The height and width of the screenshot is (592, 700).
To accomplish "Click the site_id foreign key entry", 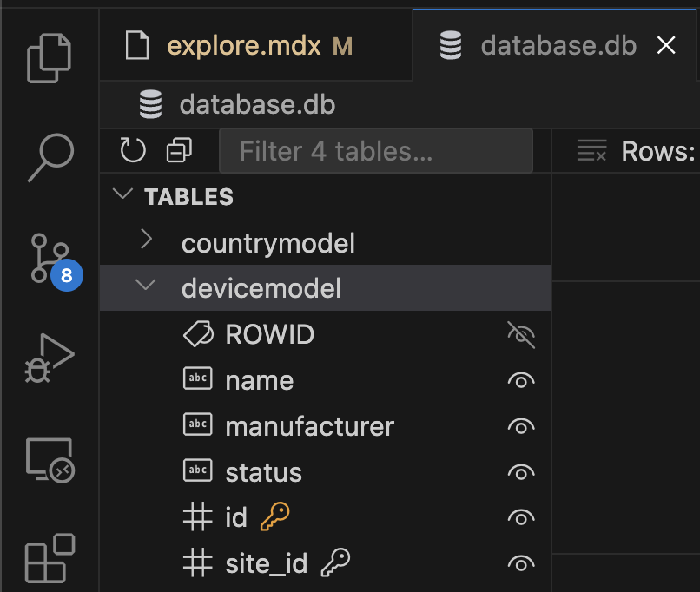I will point(266,563).
